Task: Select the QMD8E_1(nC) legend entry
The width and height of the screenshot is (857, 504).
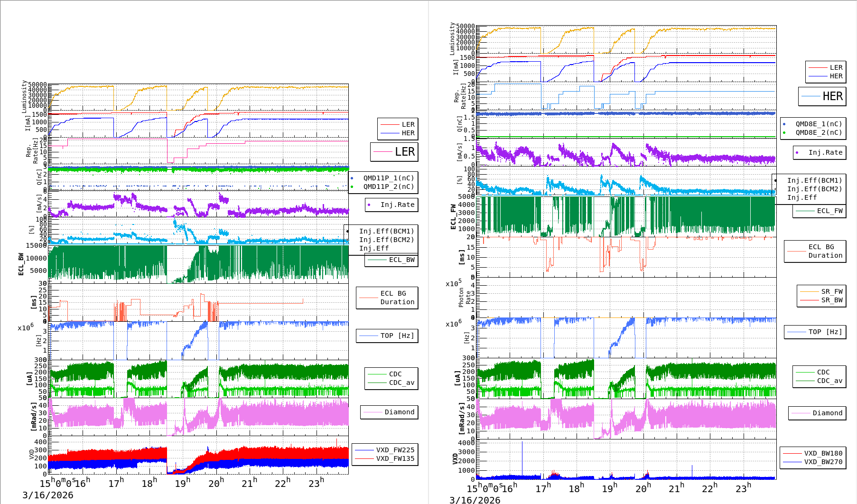Action: click(819, 124)
